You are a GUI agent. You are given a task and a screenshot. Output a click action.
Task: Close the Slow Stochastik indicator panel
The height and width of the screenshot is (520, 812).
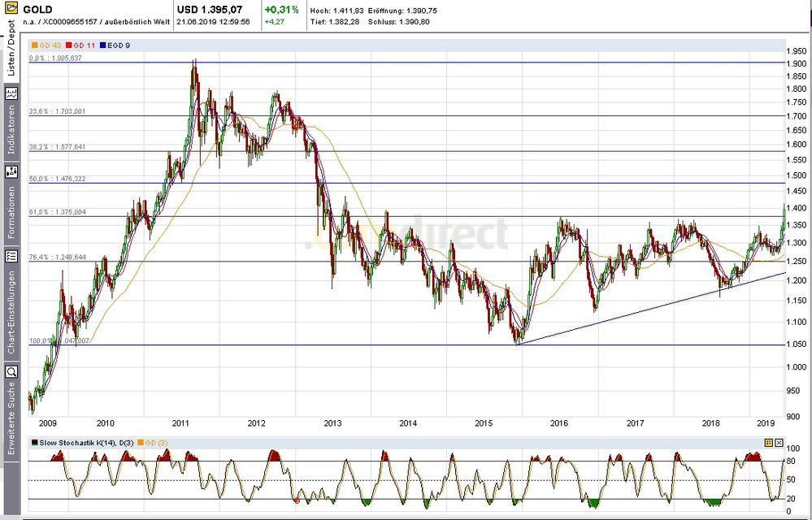pyautogui.click(x=779, y=442)
